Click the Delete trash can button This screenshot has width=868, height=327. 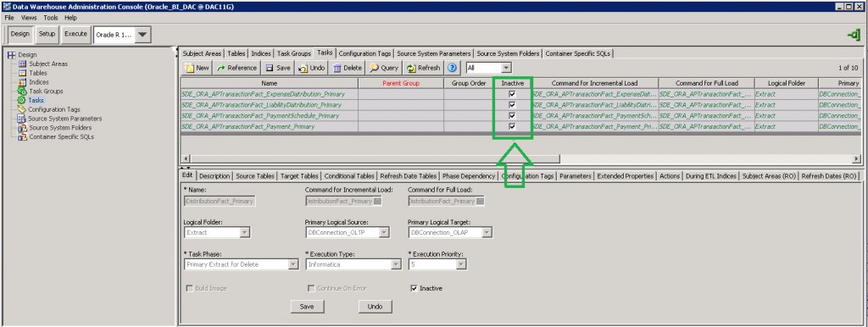coord(348,68)
